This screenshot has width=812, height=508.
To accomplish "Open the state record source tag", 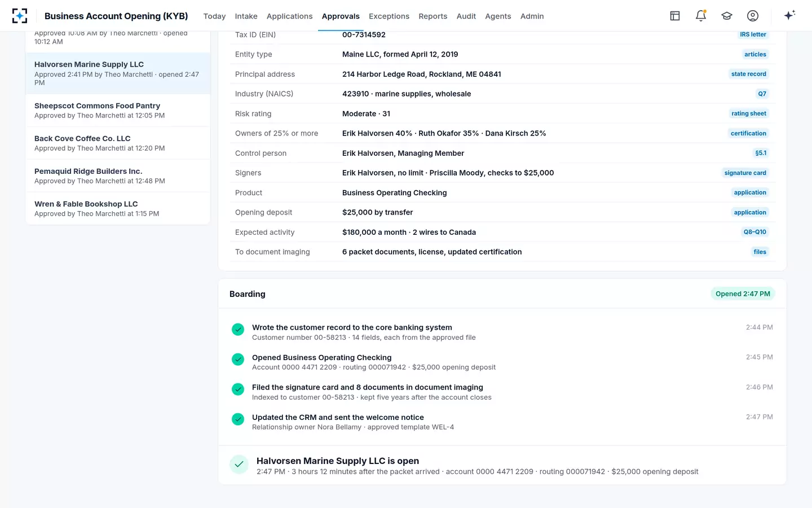I will pos(749,74).
